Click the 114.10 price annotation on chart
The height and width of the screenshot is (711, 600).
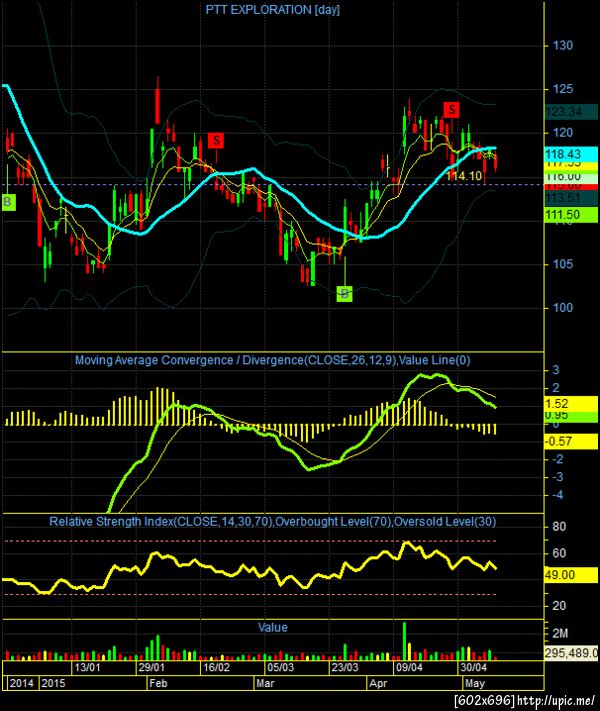coord(463,176)
